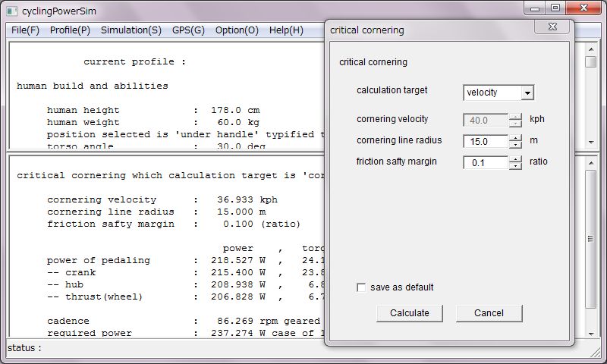This screenshot has width=607, height=364.
Task: Click the crank 215.400 W line
Action: 185,272
